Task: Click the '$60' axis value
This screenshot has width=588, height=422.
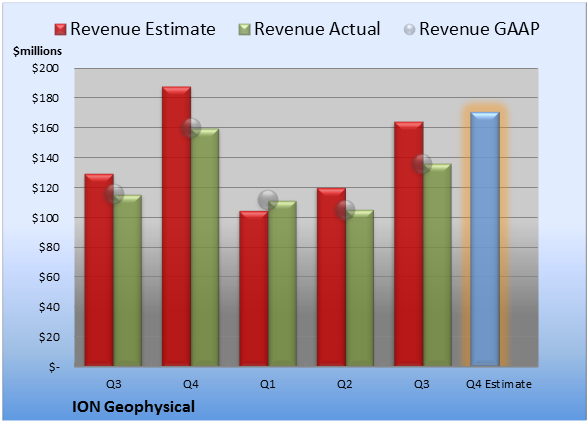Action: click(x=49, y=277)
